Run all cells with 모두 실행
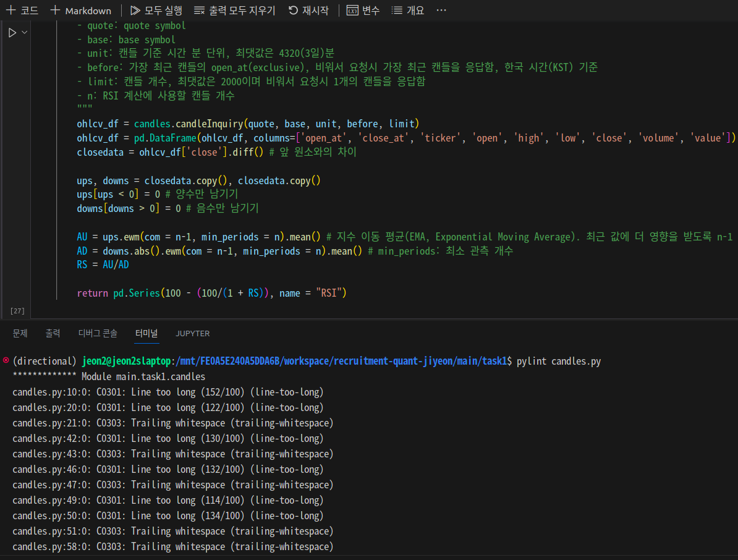 tap(156, 11)
